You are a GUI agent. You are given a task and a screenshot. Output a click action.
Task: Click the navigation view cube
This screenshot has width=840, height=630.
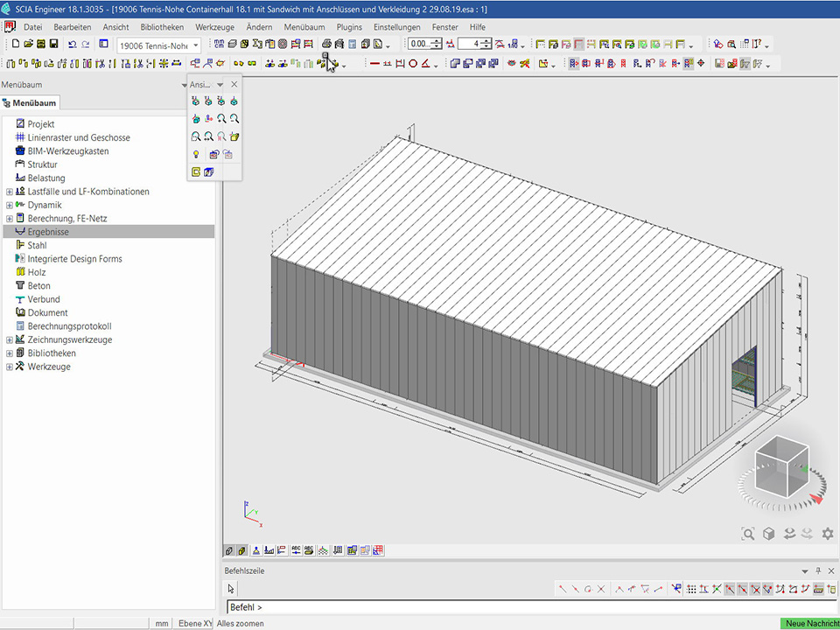(x=781, y=462)
